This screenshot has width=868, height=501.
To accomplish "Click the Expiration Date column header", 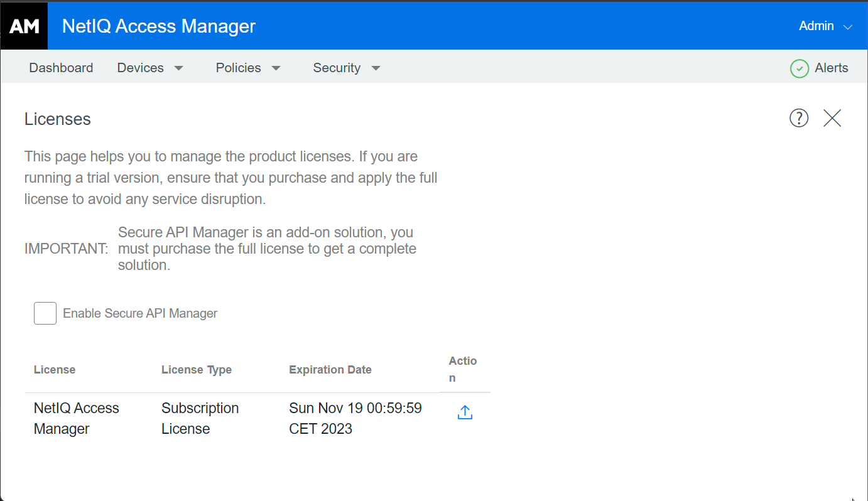I will [x=330, y=369].
